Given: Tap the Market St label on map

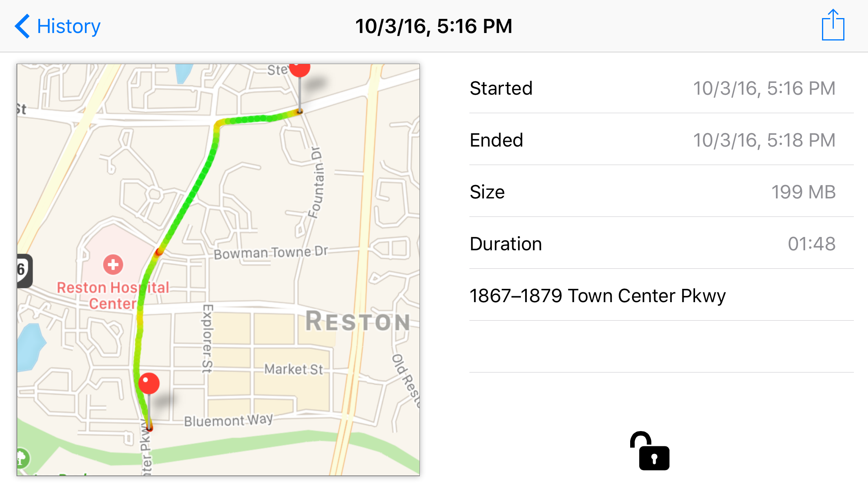Looking at the screenshot, I should [293, 369].
